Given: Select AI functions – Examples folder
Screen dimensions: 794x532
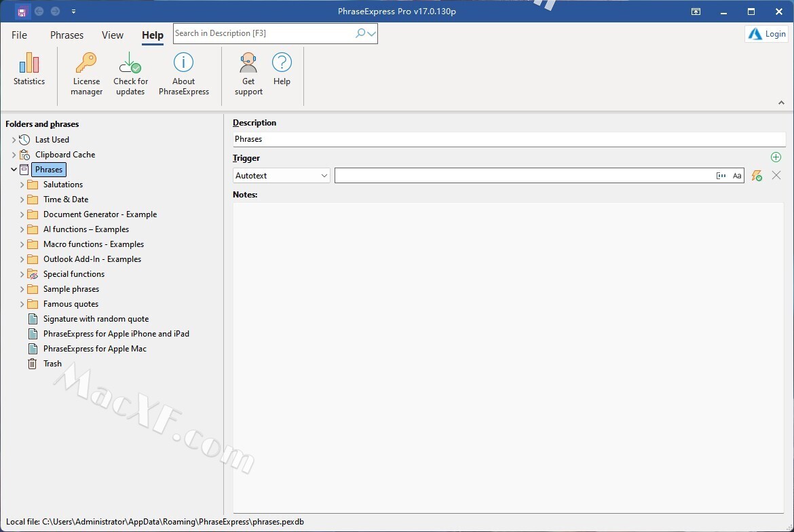Looking at the screenshot, I should [86, 229].
